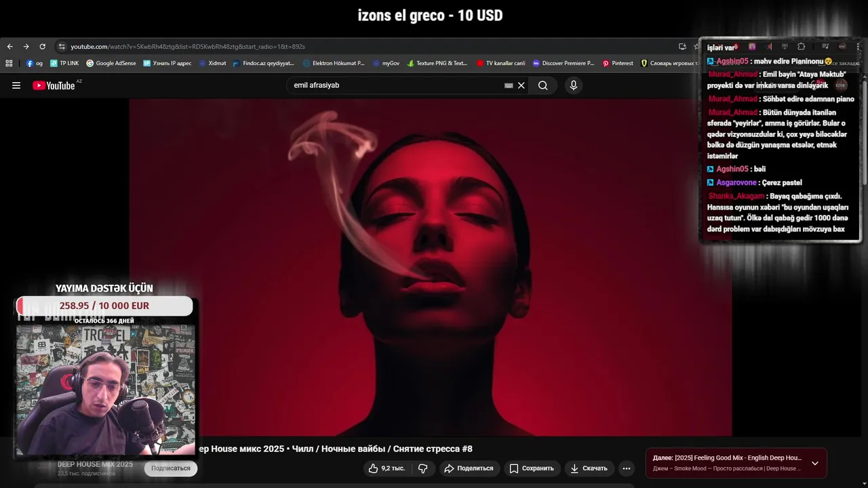Start voice search with microphone
Viewport: 868px width, 488px height.
[574, 85]
